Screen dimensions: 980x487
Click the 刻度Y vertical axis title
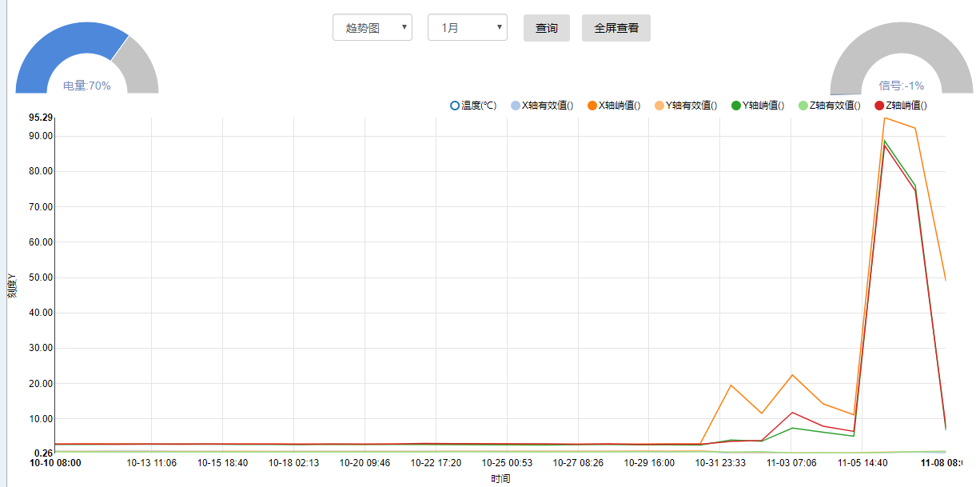[x=12, y=285]
